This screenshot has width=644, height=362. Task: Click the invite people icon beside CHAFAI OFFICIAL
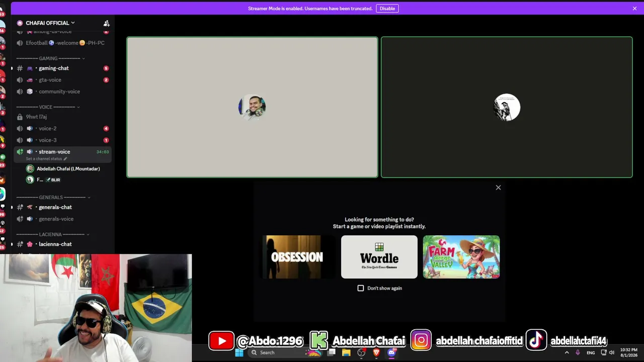click(106, 23)
